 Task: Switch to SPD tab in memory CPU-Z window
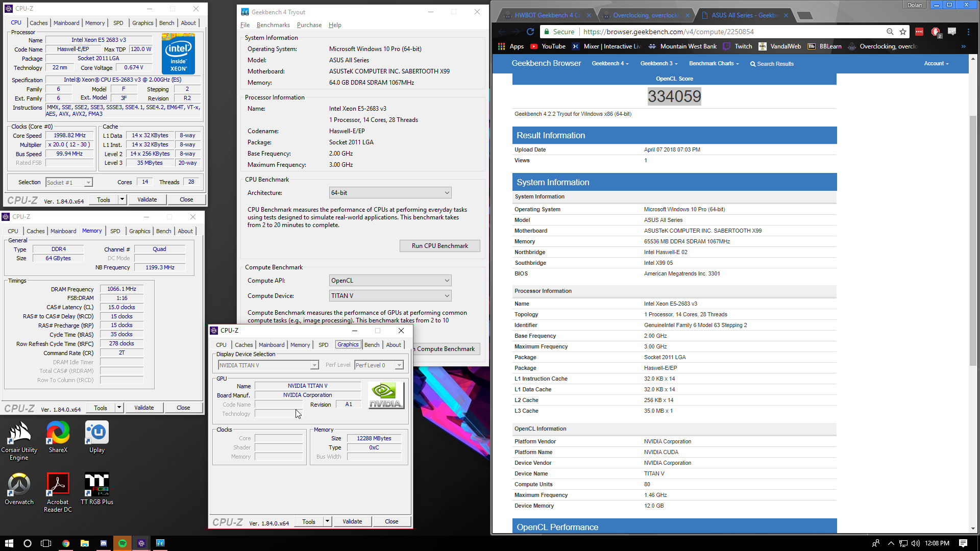(115, 231)
